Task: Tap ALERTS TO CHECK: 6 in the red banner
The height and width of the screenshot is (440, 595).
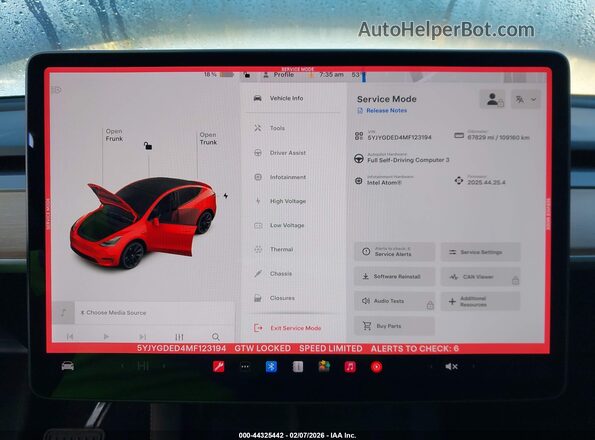Action: pyautogui.click(x=415, y=349)
